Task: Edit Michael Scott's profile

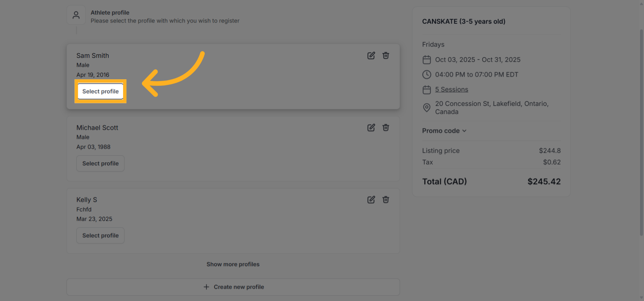Action: [x=371, y=128]
